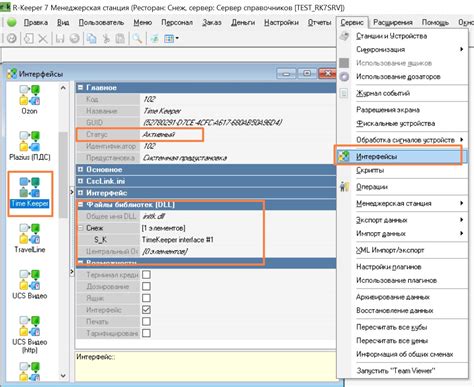This screenshot has width=474, height=387.
Task: Click the delete X toolbar icon
Action: [43, 39]
